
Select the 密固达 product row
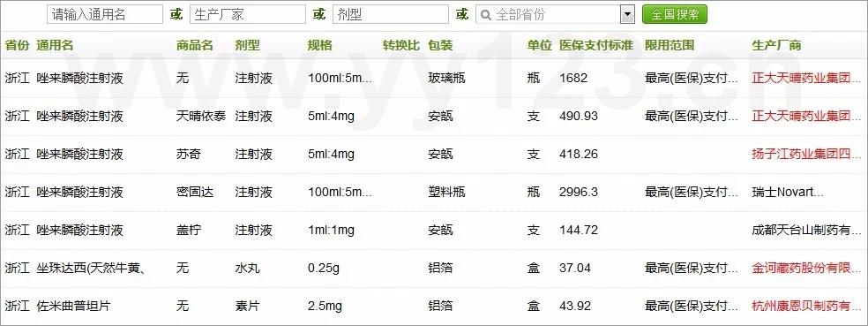tap(434, 192)
